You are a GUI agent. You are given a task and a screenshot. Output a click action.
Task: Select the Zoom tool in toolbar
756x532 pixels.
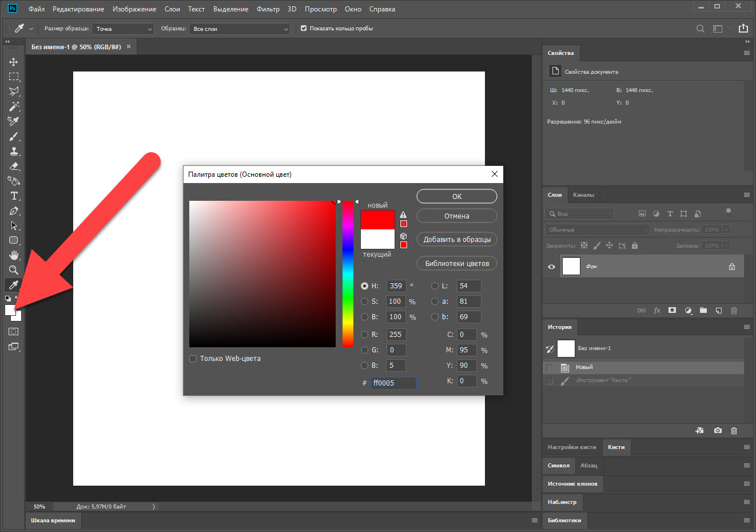[x=14, y=270]
